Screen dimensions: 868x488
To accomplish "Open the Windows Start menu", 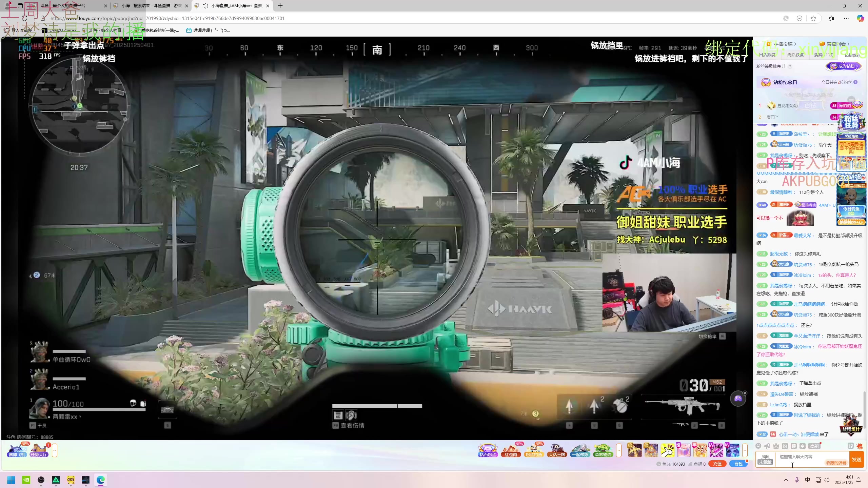I will tap(11, 480).
